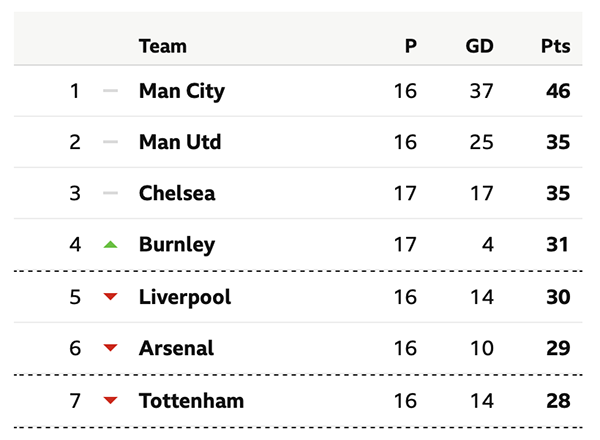
Task: Click the red down arrow beside Liverpool
Action: 110,297
